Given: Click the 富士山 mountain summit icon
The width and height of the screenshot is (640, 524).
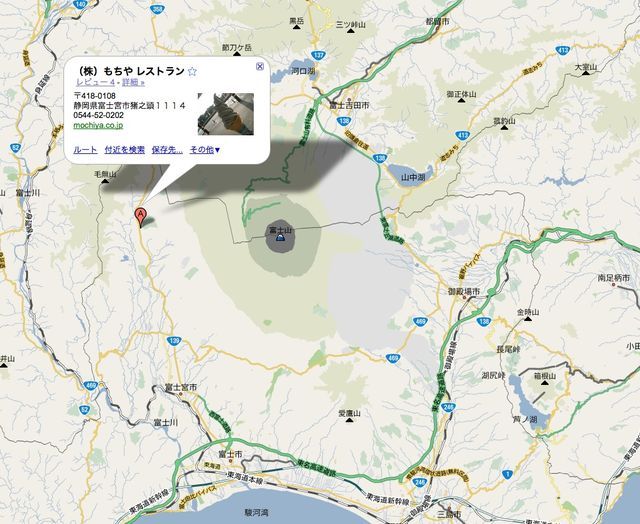Looking at the screenshot, I should click(x=281, y=238).
